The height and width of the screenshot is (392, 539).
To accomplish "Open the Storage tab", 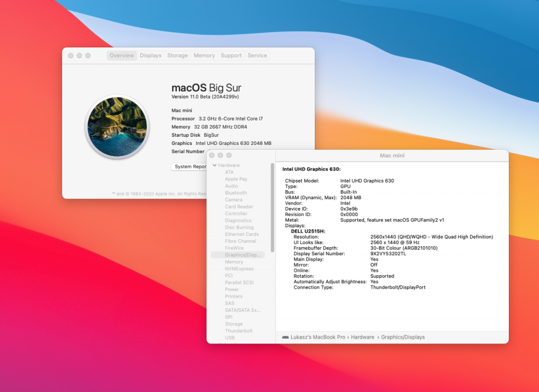I will coord(177,55).
